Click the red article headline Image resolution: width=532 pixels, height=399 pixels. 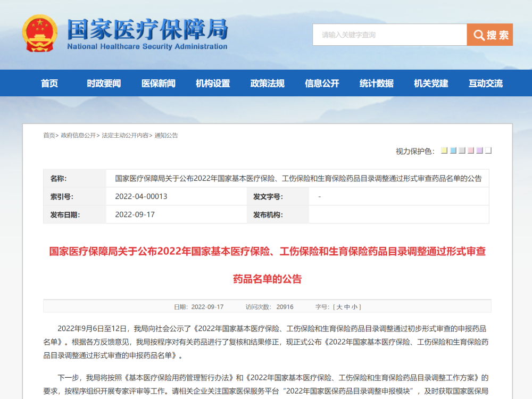[x=268, y=265]
